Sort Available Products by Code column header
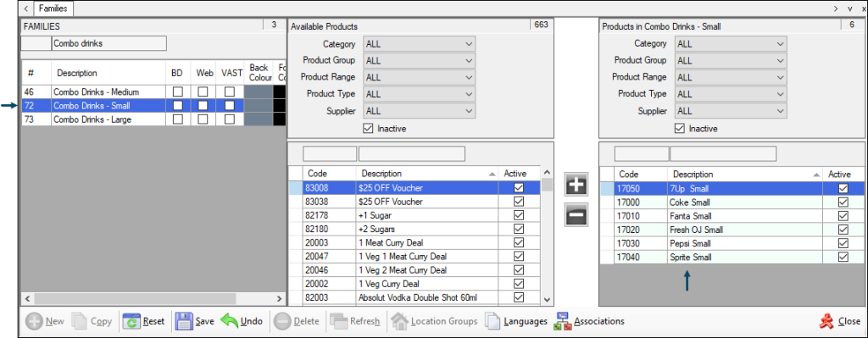 329,174
